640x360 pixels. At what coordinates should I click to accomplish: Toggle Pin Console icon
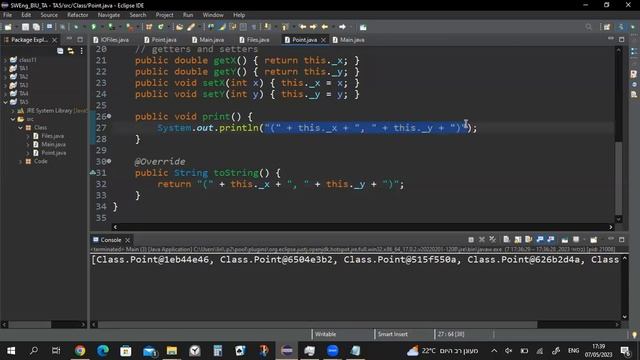click(565, 240)
